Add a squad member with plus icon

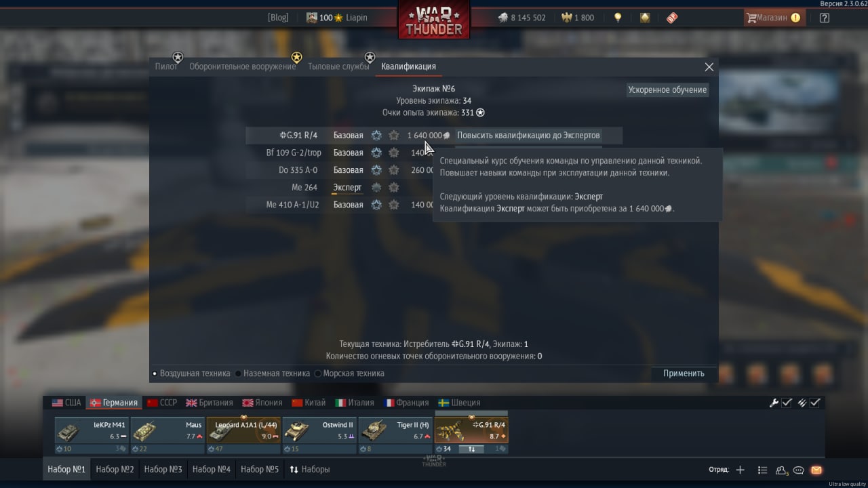click(x=741, y=470)
